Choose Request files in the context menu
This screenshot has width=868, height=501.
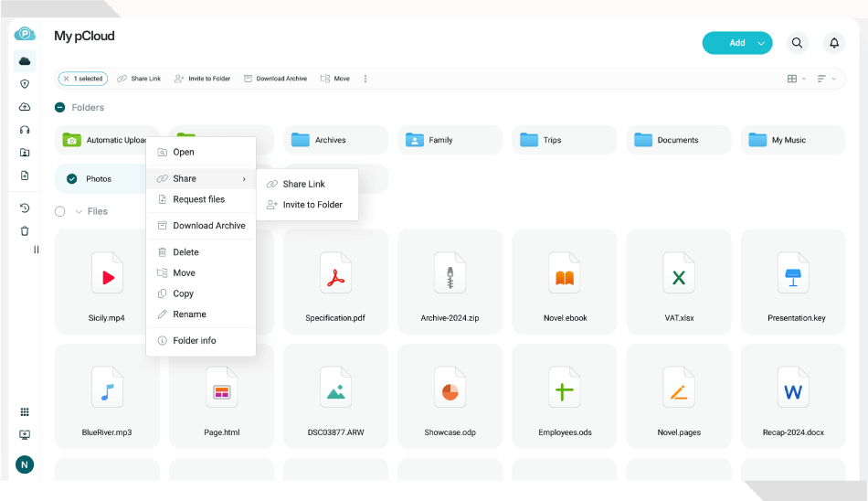tap(201, 199)
